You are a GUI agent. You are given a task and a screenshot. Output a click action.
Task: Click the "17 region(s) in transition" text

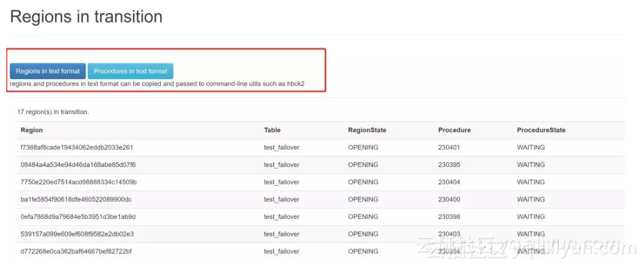click(53, 112)
